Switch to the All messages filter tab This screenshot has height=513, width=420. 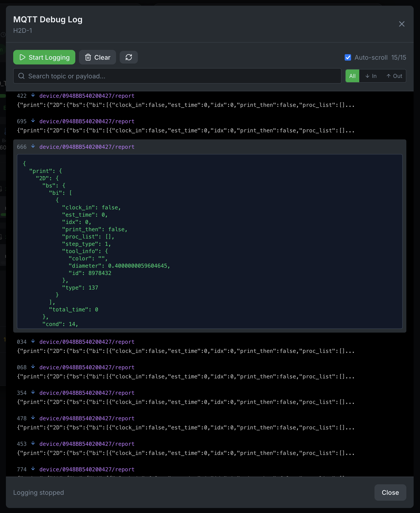352,76
